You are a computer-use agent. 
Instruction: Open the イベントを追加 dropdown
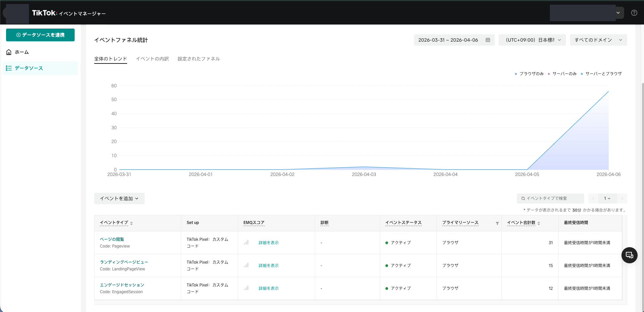(119, 198)
